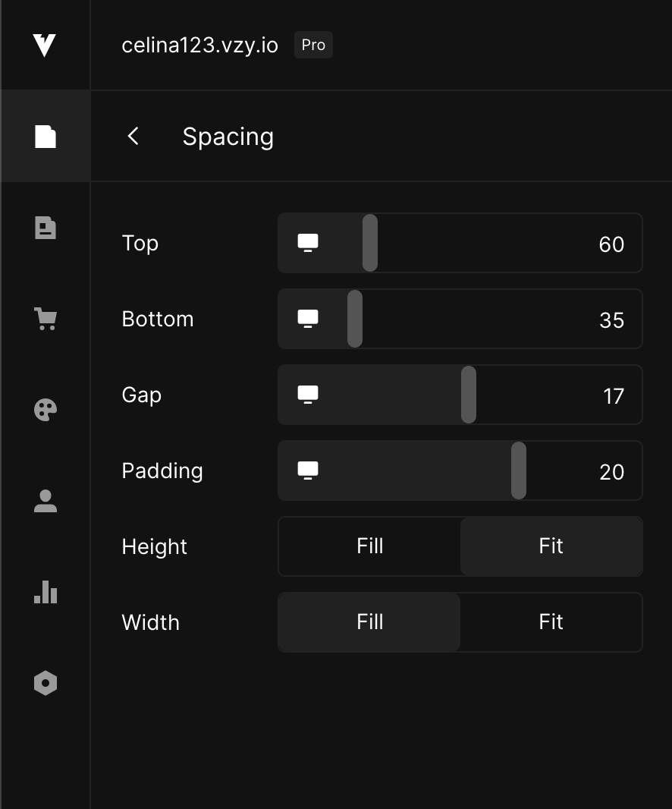The height and width of the screenshot is (809, 672).
Task: Click the Top value field showing 60
Action: (611, 244)
